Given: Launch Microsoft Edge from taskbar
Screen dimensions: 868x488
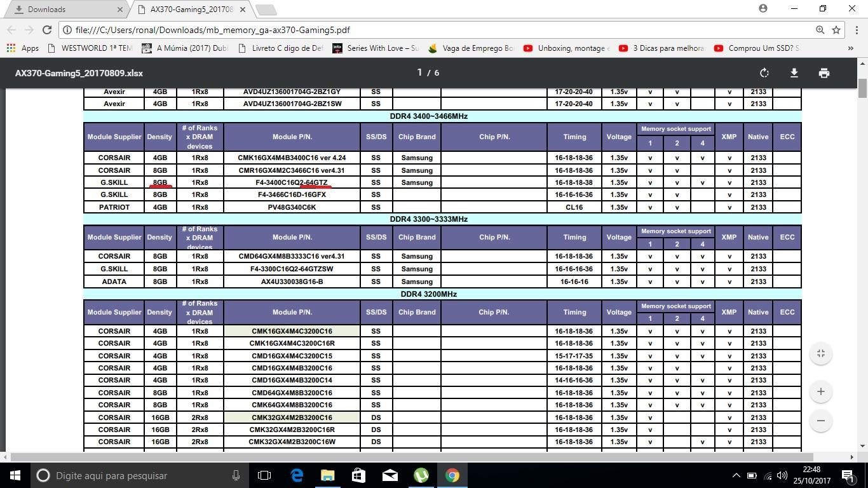Looking at the screenshot, I should point(296,475).
